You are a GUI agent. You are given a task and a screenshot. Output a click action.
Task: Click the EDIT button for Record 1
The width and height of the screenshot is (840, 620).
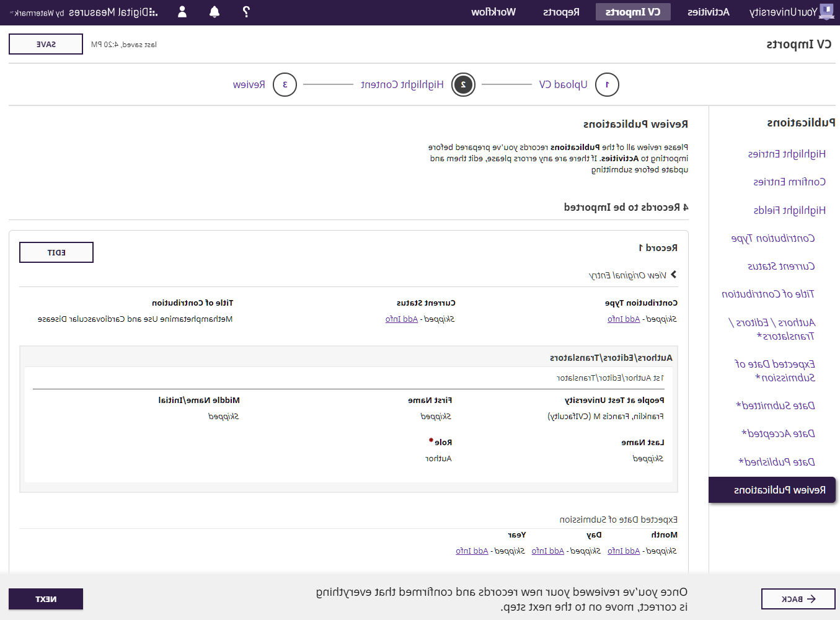click(x=56, y=252)
